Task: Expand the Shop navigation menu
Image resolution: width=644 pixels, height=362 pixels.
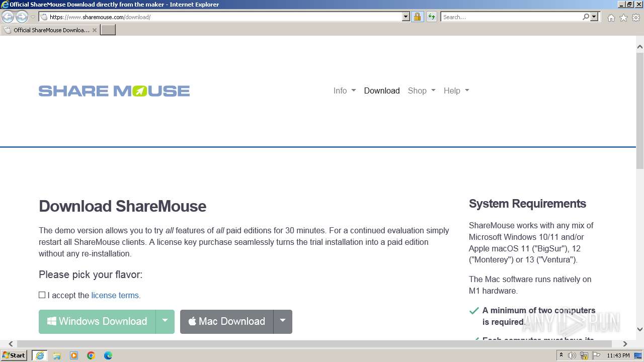Action: point(422,90)
